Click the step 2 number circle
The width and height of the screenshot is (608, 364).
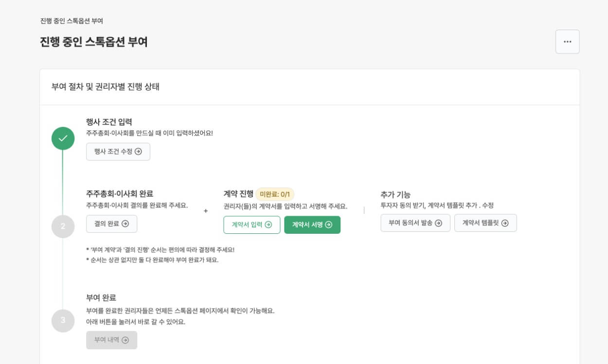point(63,226)
